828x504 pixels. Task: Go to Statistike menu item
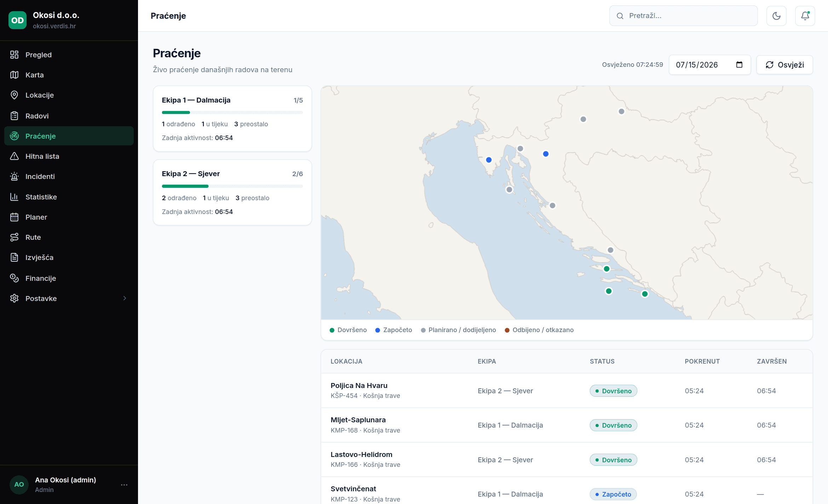69,197
